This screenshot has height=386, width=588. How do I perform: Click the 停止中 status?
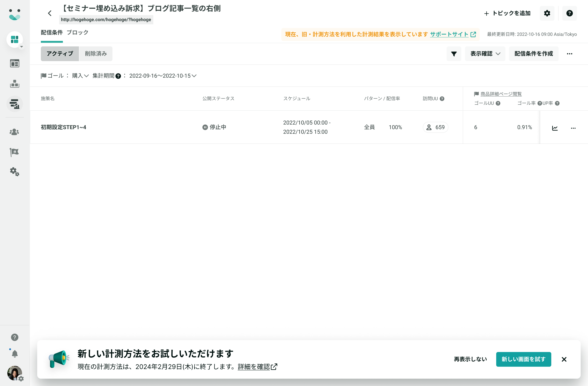tap(214, 127)
